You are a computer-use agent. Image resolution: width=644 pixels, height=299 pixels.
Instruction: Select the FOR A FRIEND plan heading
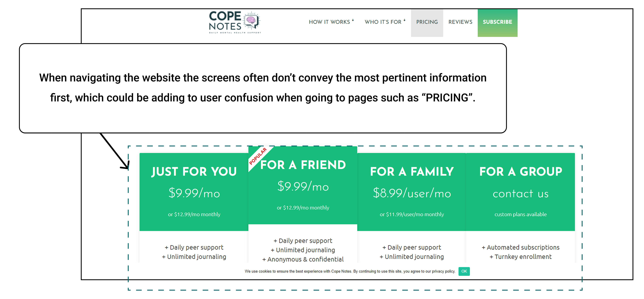click(x=303, y=165)
